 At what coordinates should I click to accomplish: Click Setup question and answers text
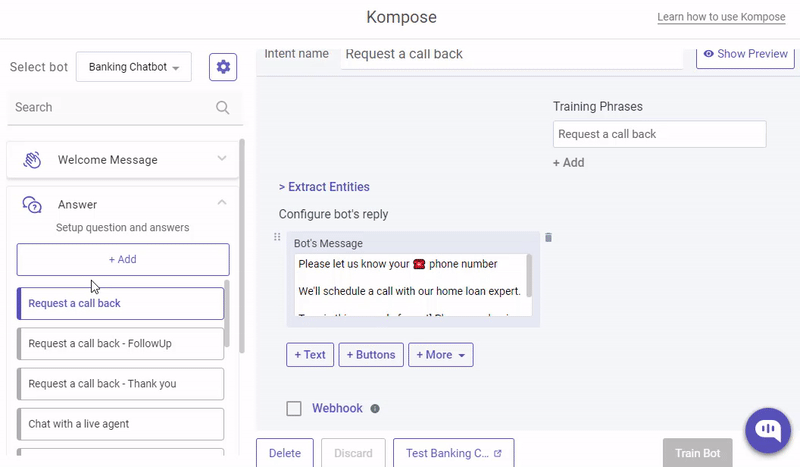(122, 228)
